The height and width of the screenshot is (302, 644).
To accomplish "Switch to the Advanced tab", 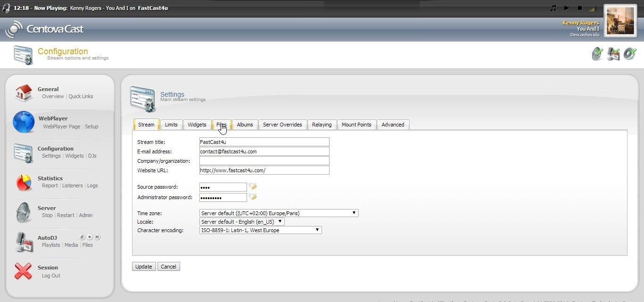I will pos(393,125).
